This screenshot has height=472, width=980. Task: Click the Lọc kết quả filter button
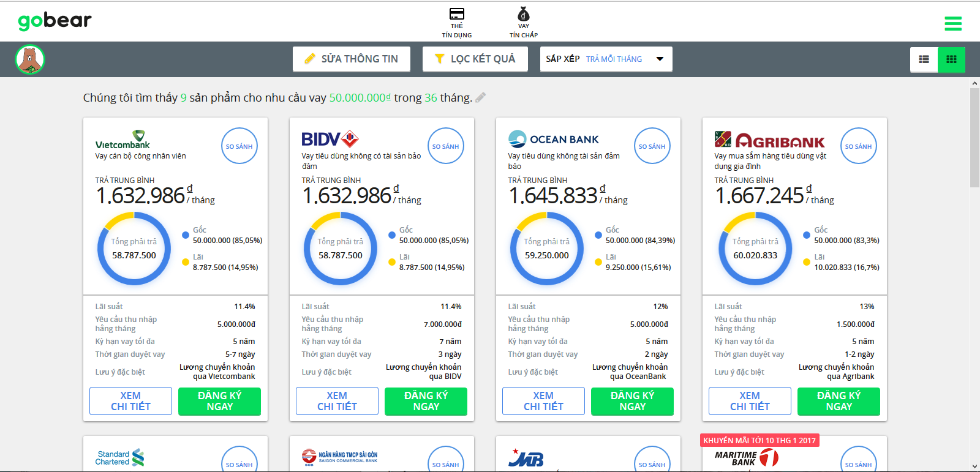click(x=475, y=59)
